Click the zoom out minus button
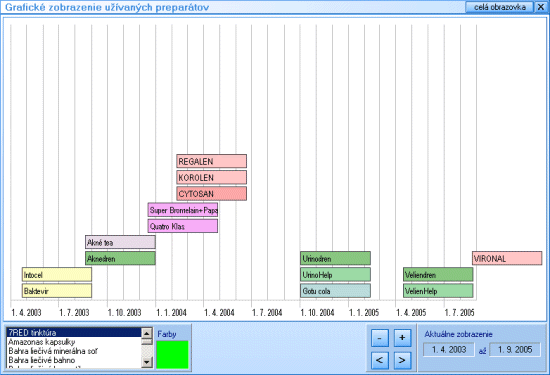The image size is (550, 375). tap(380, 339)
